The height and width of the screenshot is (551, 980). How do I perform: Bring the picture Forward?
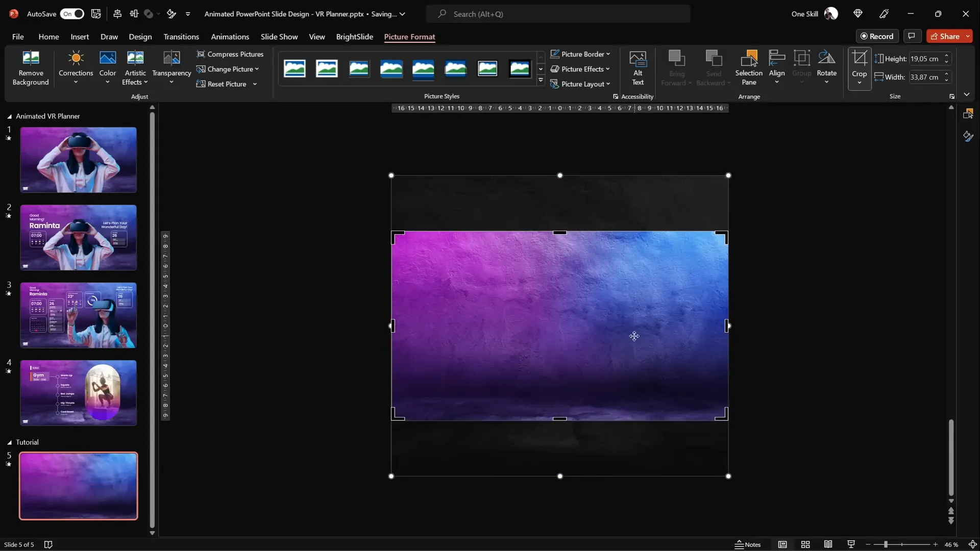(x=676, y=66)
